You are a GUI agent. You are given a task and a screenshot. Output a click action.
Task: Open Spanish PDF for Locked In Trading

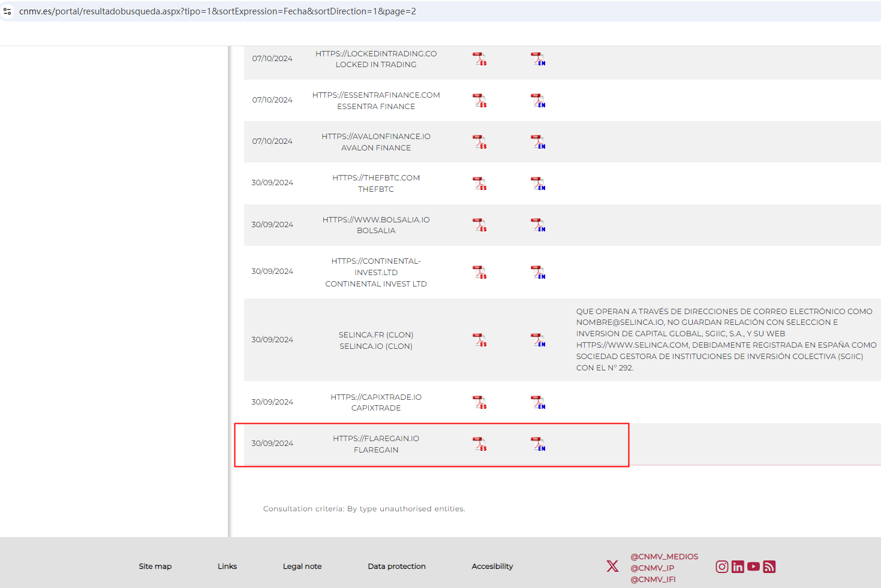pyautogui.click(x=480, y=59)
